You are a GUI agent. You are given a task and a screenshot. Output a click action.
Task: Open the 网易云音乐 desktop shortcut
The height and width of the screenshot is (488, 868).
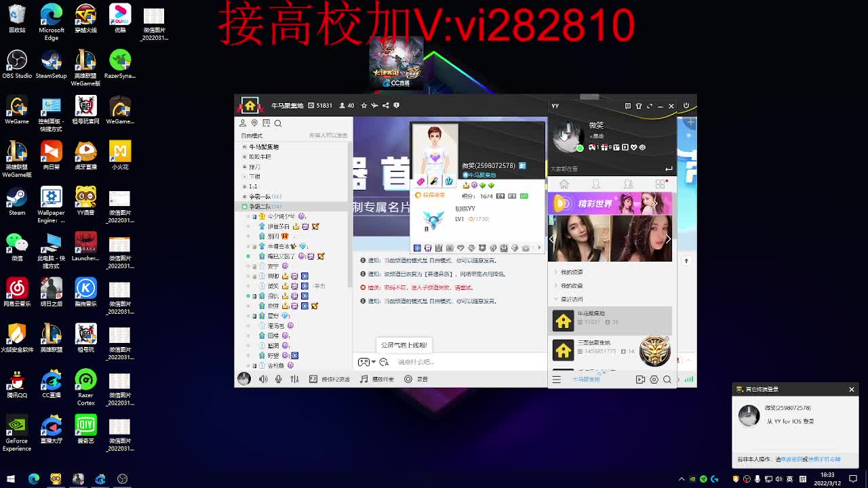[17, 292]
